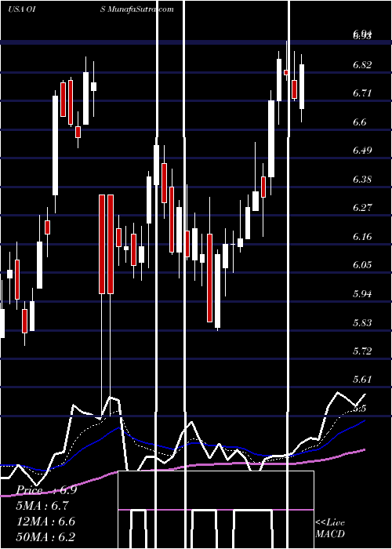Click the '50MA : 6.2' legend entry
The width and height of the screenshot is (392, 549).
45,536
